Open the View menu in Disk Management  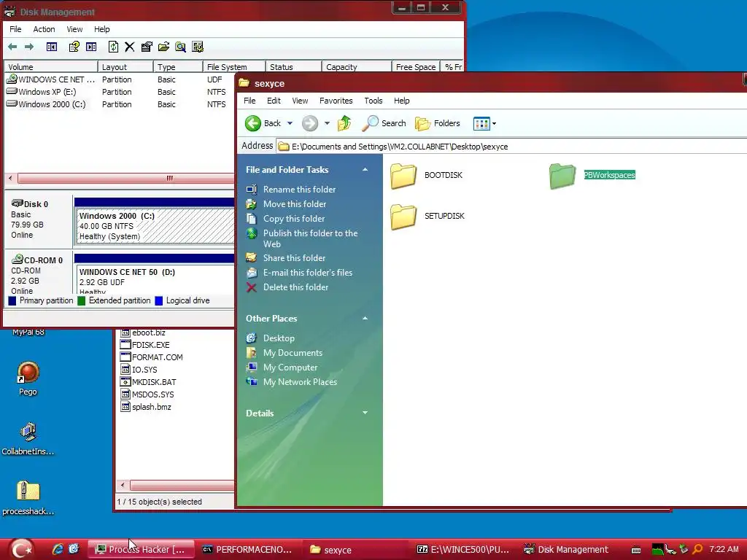(x=74, y=29)
